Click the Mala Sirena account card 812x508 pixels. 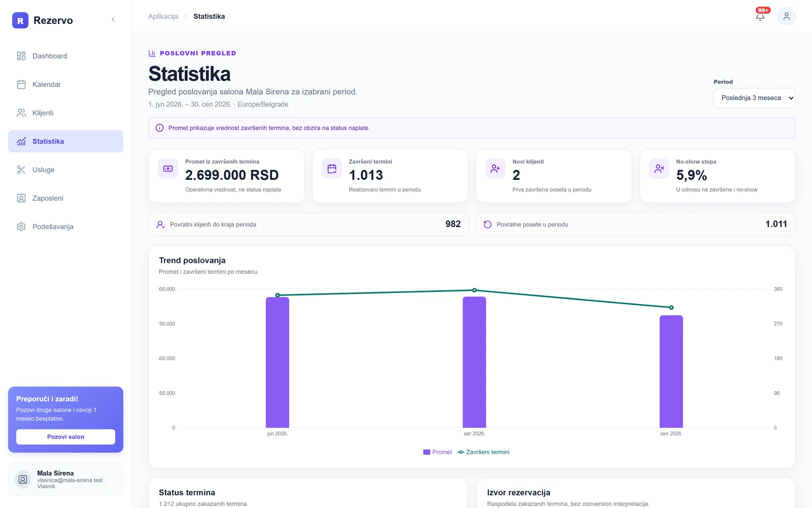coord(65,479)
